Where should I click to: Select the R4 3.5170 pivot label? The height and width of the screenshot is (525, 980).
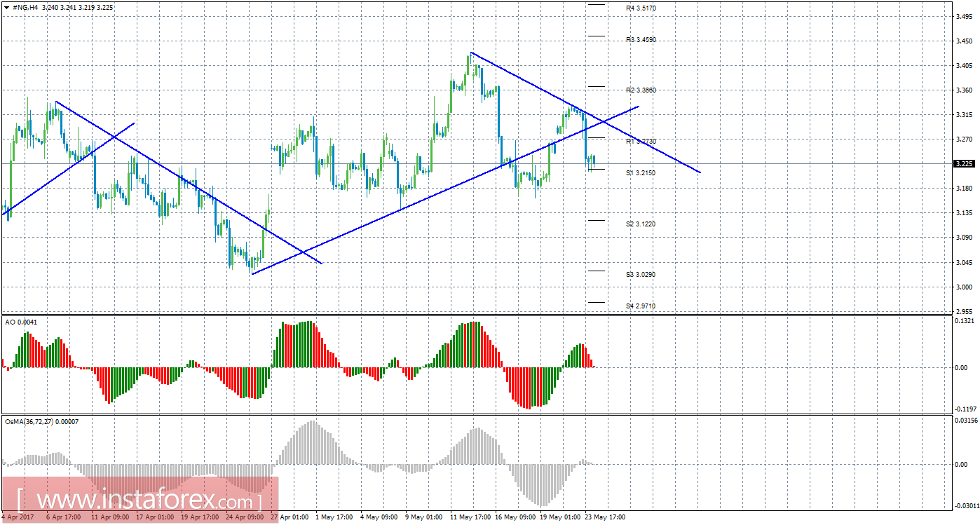(641, 8)
